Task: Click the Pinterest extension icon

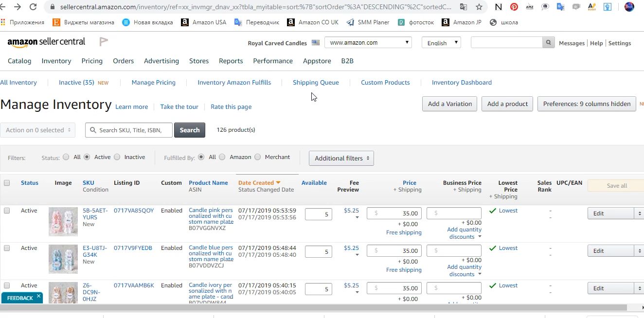Action: pos(514,7)
